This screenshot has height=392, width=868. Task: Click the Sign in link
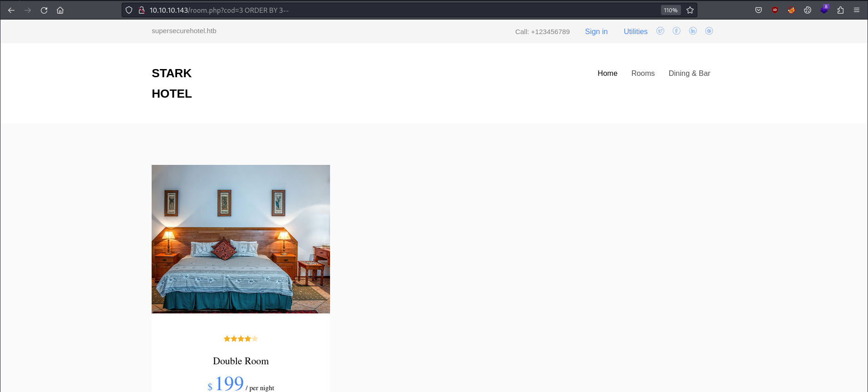[596, 31]
